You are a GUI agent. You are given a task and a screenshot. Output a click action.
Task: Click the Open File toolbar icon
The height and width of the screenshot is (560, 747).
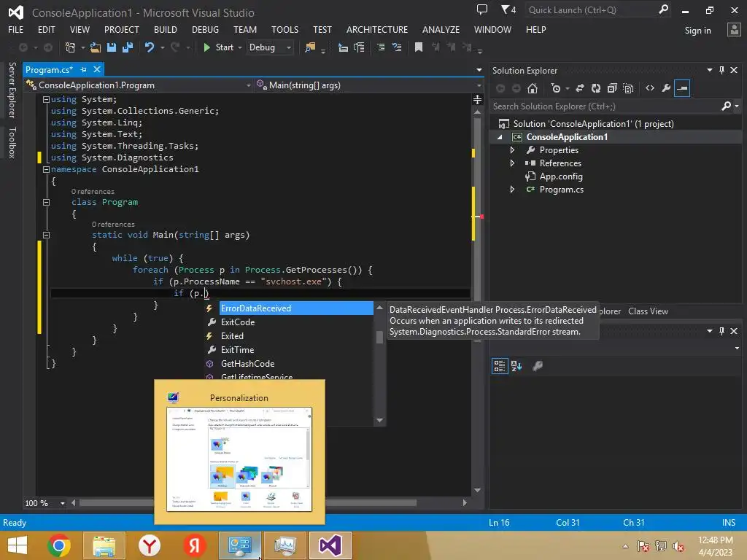click(96, 47)
